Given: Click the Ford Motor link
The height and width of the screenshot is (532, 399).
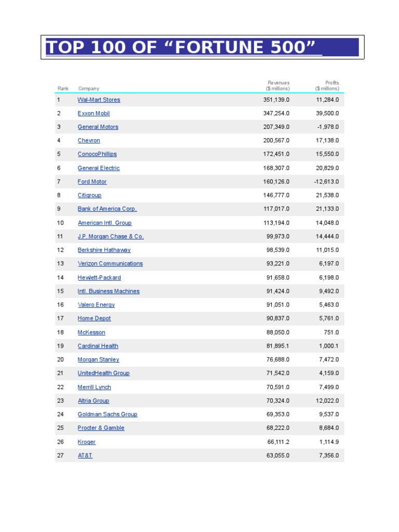Looking at the screenshot, I should pyautogui.click(x=92, y=182).
